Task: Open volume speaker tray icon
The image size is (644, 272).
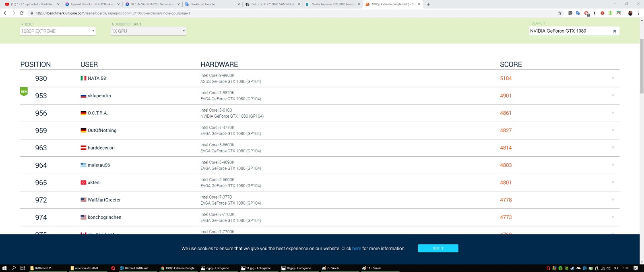Action: click(x=609, y=268)
